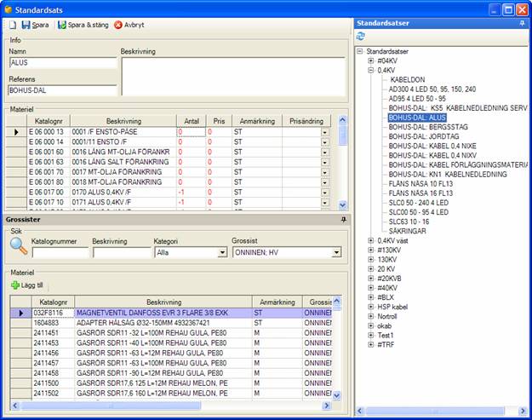The image size is (532, 420).
Task: Select AD300 4 LED 50, 95, 150, 240
Action: coord(432,89)
